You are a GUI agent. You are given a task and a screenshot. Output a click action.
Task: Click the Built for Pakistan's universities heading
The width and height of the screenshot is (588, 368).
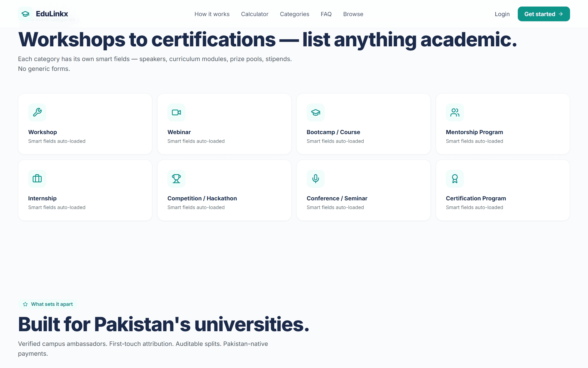click(164, 324)
